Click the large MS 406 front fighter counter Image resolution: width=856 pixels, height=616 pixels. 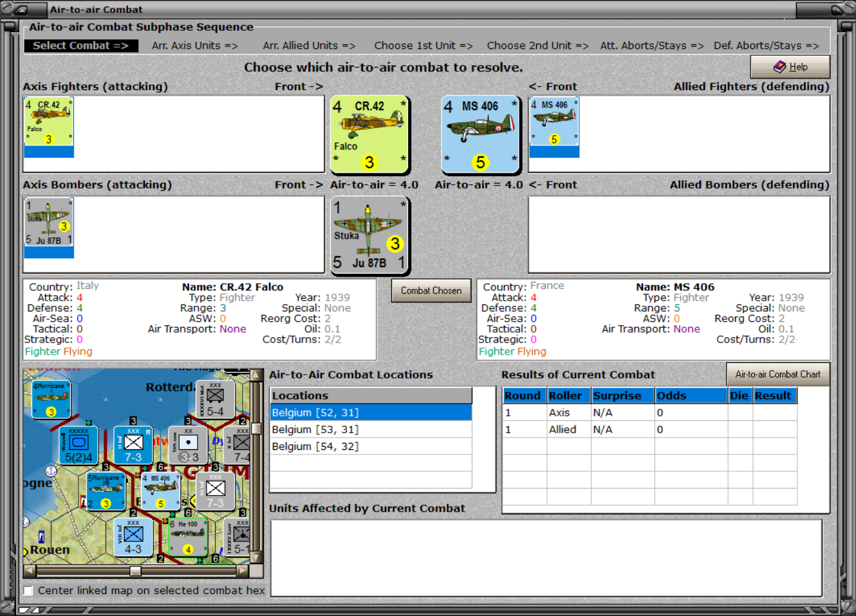click(x=480, y=135)
